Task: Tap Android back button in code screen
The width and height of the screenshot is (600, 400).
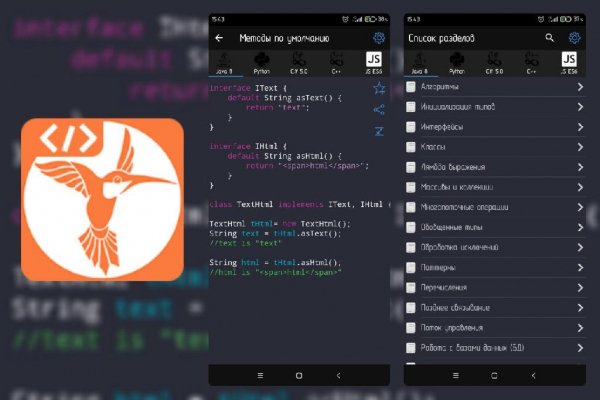Action: point(338,376)
